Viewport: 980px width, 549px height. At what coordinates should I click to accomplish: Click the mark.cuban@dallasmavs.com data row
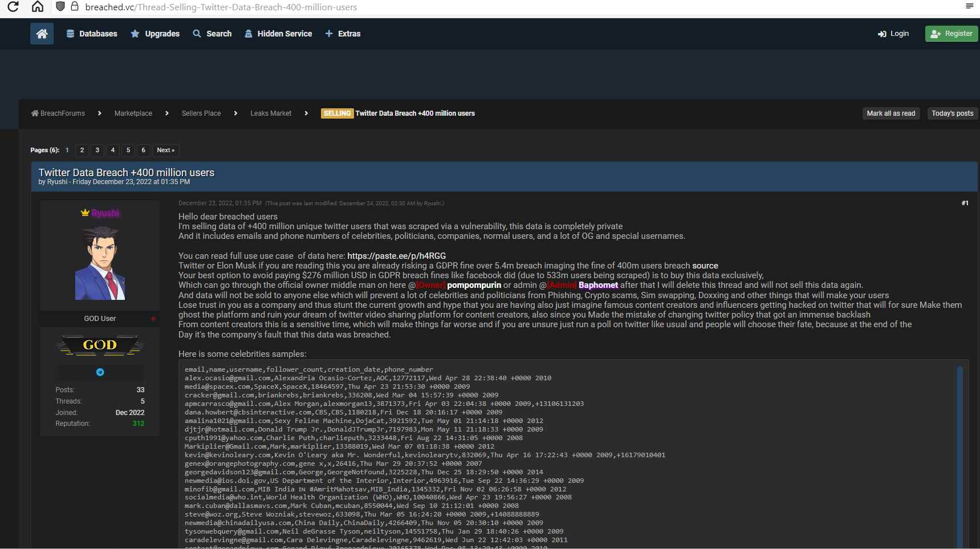click(352, 506)
